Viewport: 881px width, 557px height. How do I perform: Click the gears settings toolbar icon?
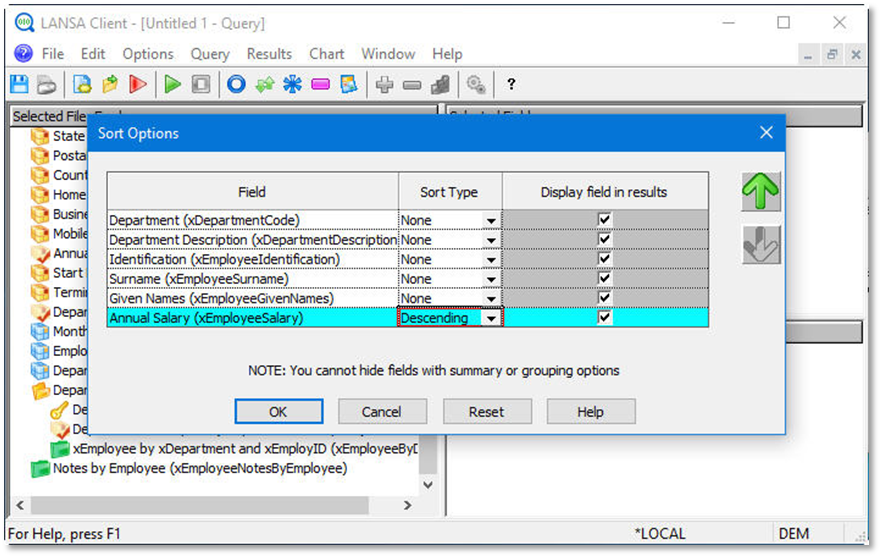[476, 85]
